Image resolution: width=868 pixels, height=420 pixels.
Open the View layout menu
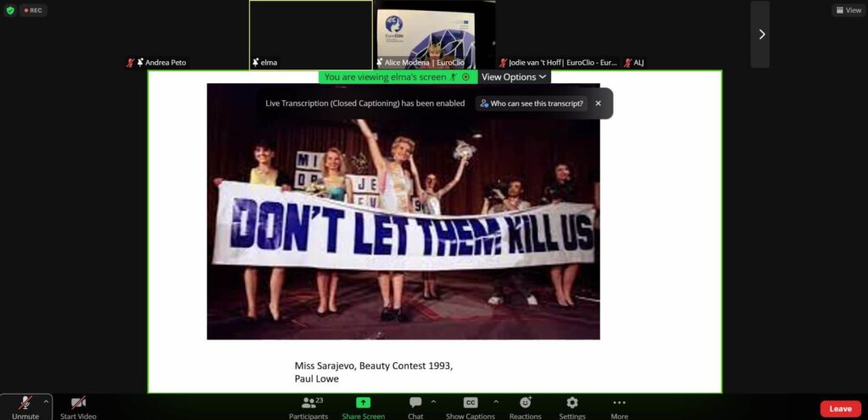(848, 10)
